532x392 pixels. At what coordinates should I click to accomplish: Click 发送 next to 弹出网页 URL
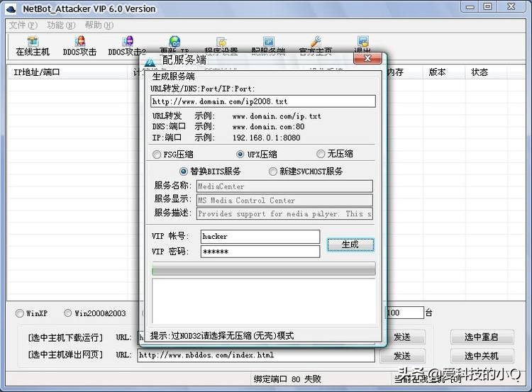point(402,356)
